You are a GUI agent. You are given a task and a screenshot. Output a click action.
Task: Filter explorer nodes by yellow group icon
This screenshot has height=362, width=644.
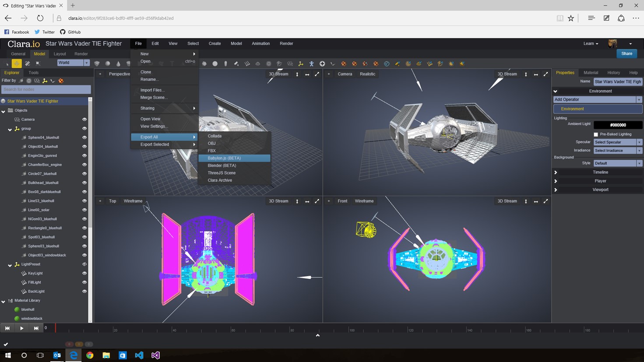[45, 81]
